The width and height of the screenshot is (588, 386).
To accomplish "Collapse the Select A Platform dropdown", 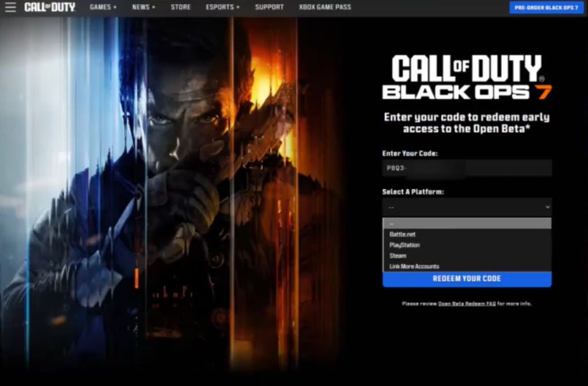I will 467,207.
